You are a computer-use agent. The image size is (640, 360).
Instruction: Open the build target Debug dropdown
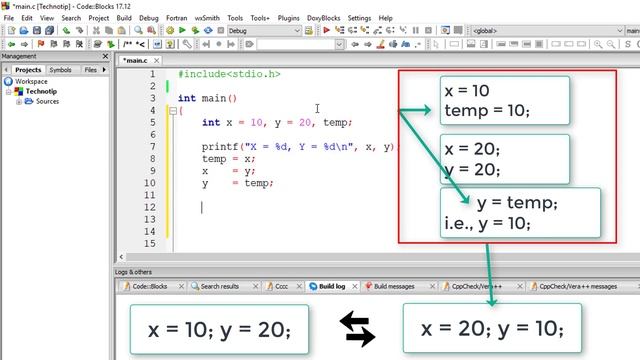[x=264, y=31]
